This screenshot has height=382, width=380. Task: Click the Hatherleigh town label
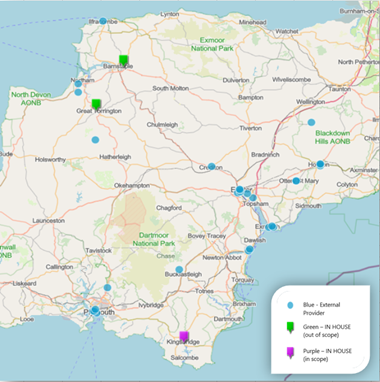115,157
